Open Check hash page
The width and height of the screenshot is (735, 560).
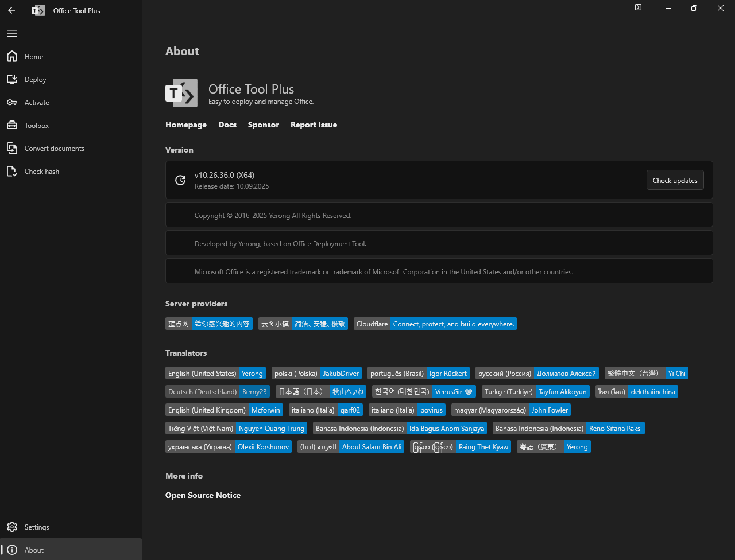tap(71, 171)
